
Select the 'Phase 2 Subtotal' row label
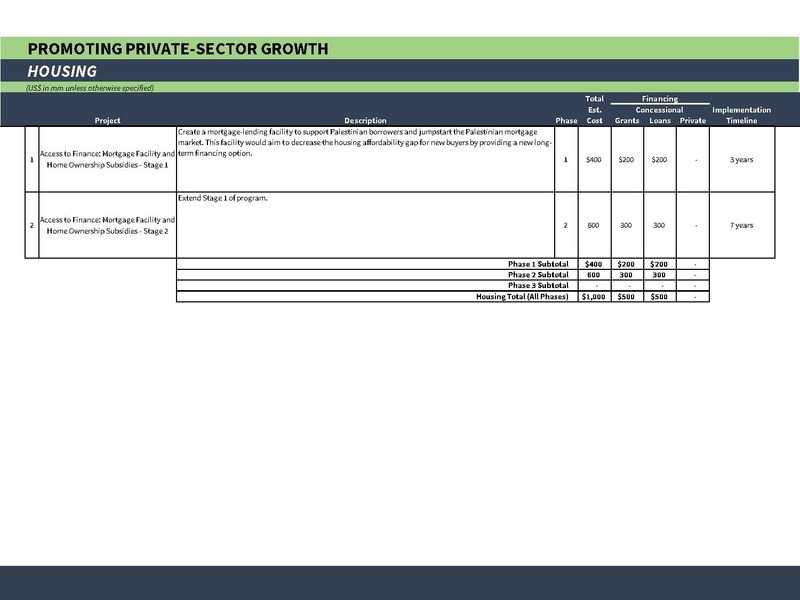[537, 275]
